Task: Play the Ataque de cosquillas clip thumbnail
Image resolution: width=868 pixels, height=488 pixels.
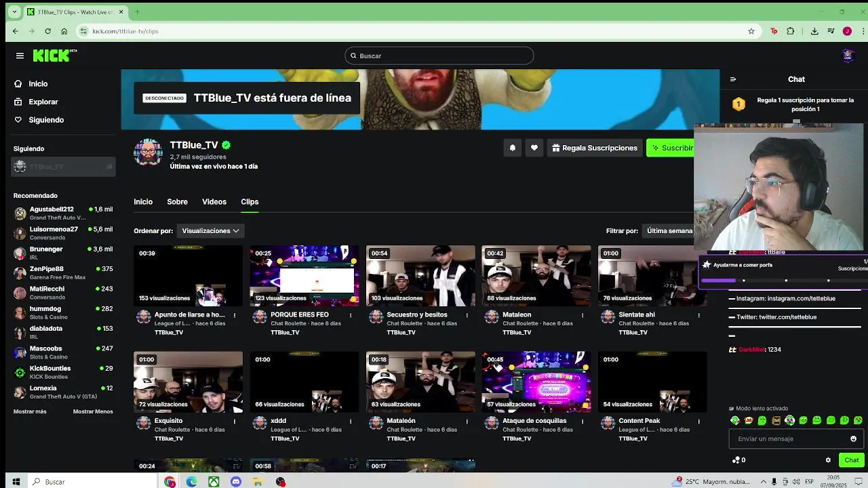Action: click(x=536, y=382)
